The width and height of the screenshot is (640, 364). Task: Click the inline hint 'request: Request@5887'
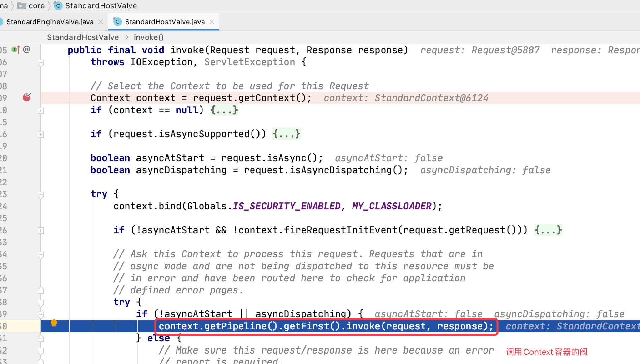point(480,50)
